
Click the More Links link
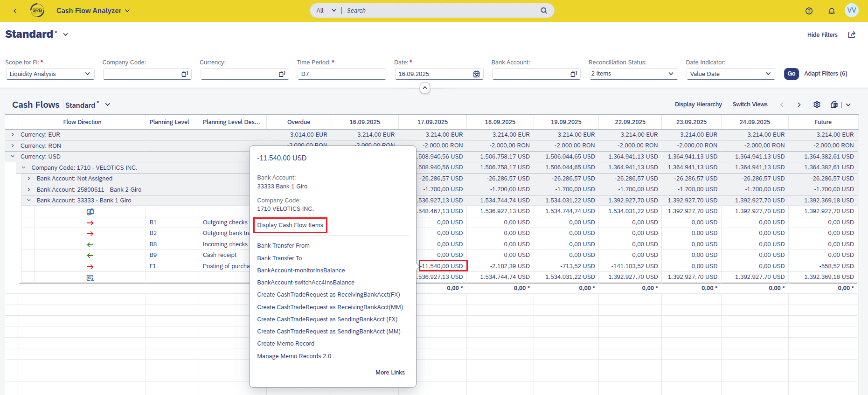coord(390,373)
